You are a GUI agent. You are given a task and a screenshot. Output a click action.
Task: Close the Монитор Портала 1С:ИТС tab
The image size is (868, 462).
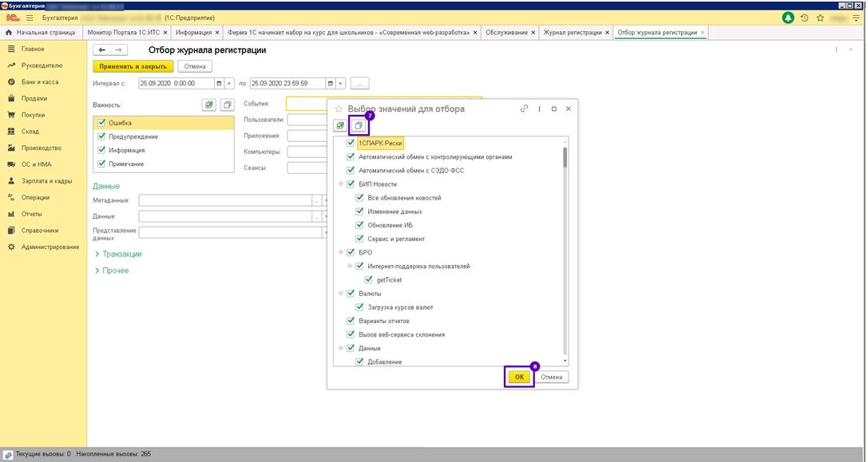click(x=165, y=33)
